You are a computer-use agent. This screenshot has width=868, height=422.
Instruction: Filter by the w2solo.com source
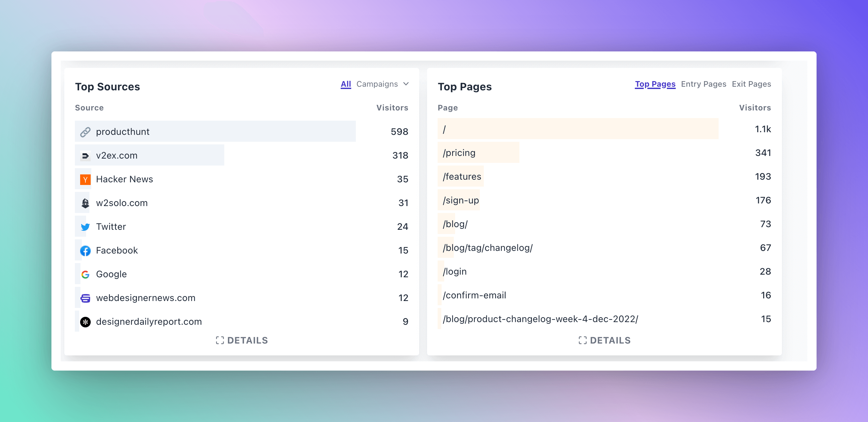click(122, 203)
